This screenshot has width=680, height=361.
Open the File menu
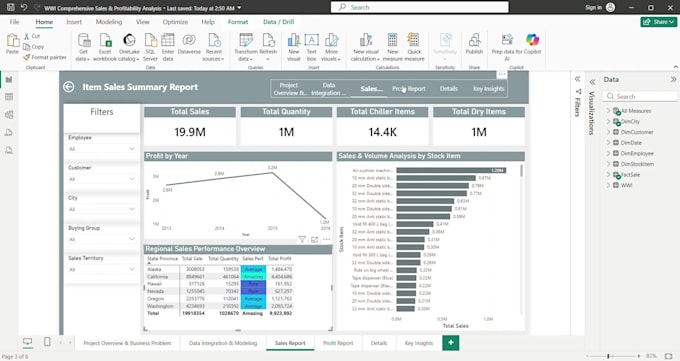tap(14, 22)
